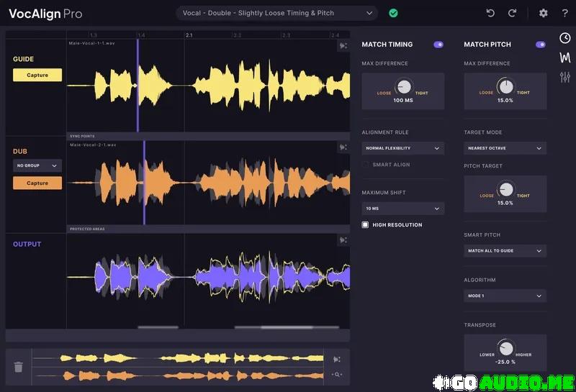Viewport: 576px width, 392px height.
Task: Open the Algorithm Mode 1 dropdown
Action: point(505,296)
